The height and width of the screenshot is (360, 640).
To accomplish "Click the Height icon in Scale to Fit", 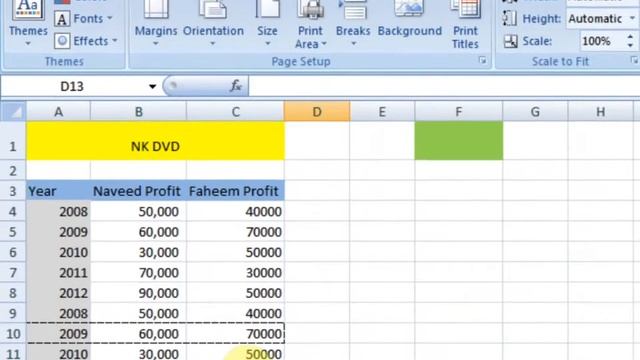I will click(510, 19).
